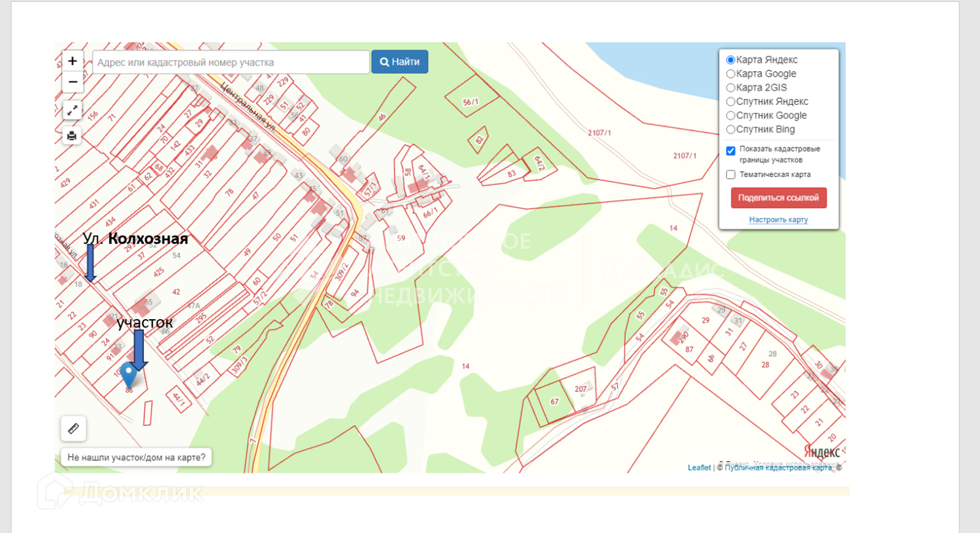The width and height of the screenshot is (980, 533).
Task: Open Публичная кадастровая карта link
Action: [778, 467]
